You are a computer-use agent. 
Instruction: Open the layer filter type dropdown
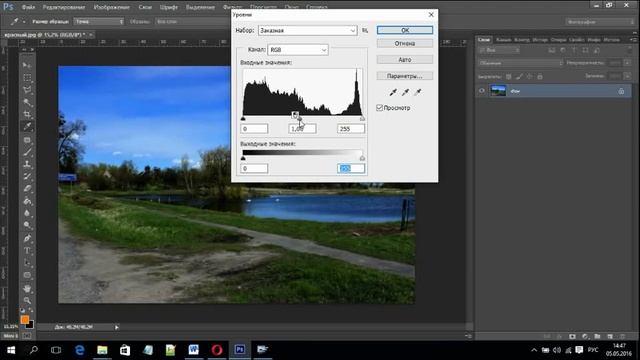[x=499, y=50]
